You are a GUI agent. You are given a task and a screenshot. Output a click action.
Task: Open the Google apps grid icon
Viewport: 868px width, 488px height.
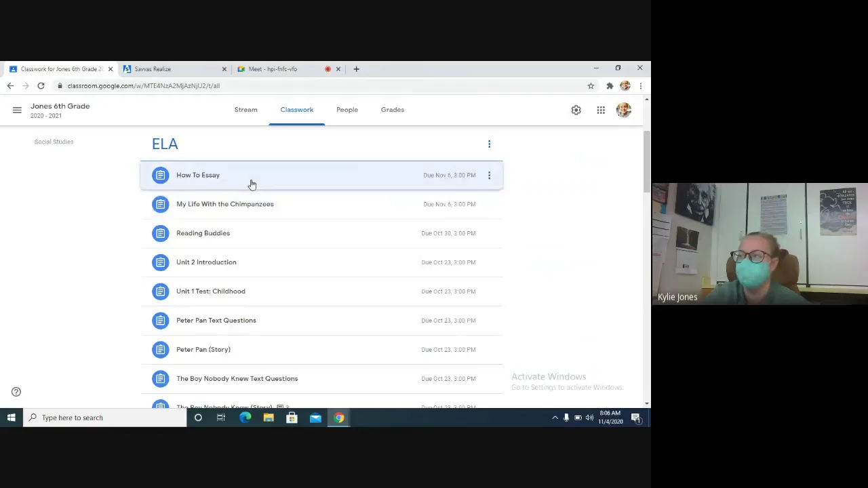(x=601, y=110)
